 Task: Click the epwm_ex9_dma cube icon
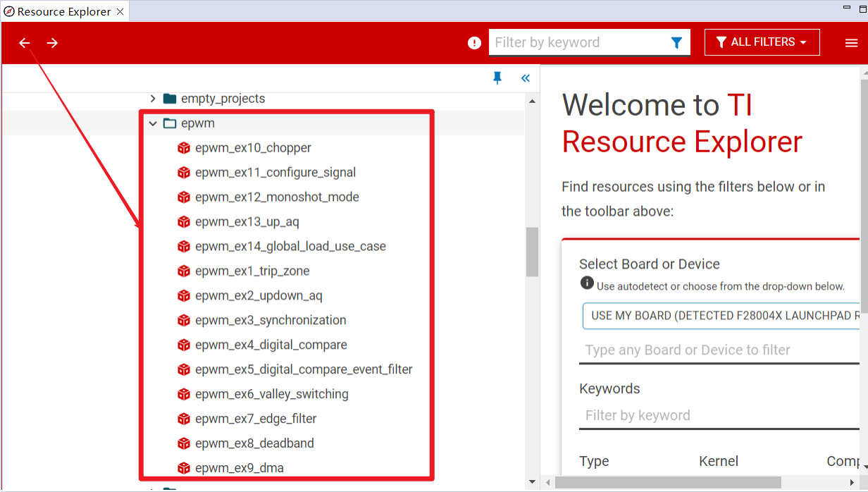tap(184, 469)
